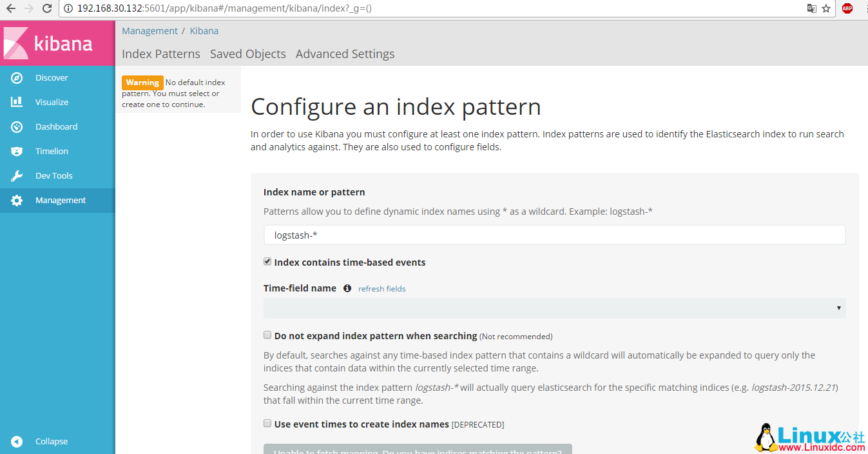Collapse the sidebar with arrow icon
Viewport: 868px width, 454px height.
17,442
